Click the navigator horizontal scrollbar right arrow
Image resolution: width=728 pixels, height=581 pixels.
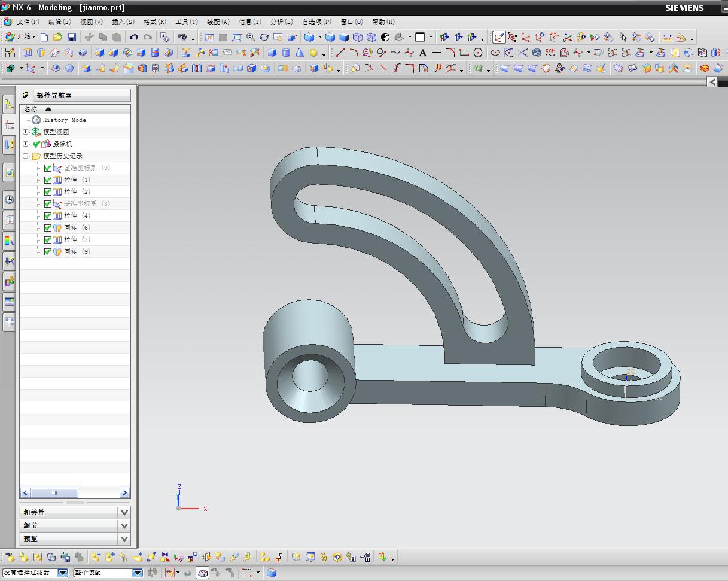pos(124,493)
